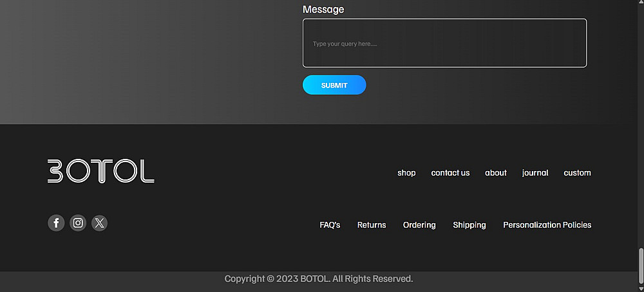Image resolution: width=644 pixels, height=292 pixels.
Task: Submit the contact form
Action: pos(334,85)
